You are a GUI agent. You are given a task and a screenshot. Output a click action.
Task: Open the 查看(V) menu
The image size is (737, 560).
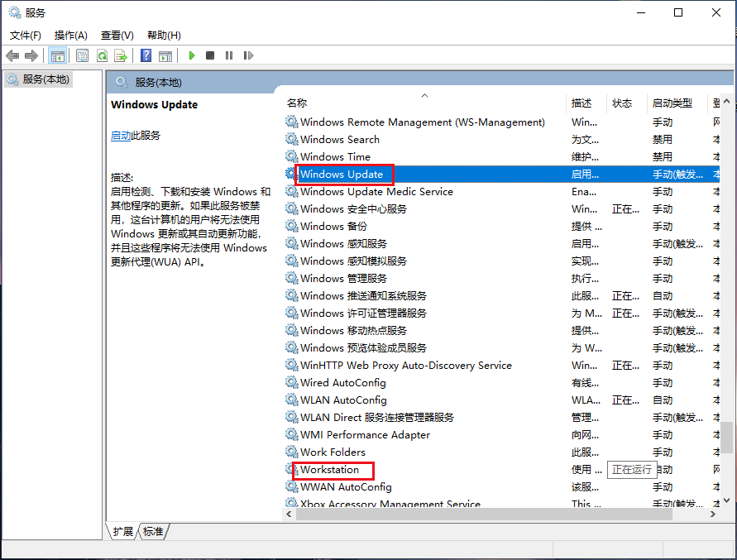[x=117, y=36]
